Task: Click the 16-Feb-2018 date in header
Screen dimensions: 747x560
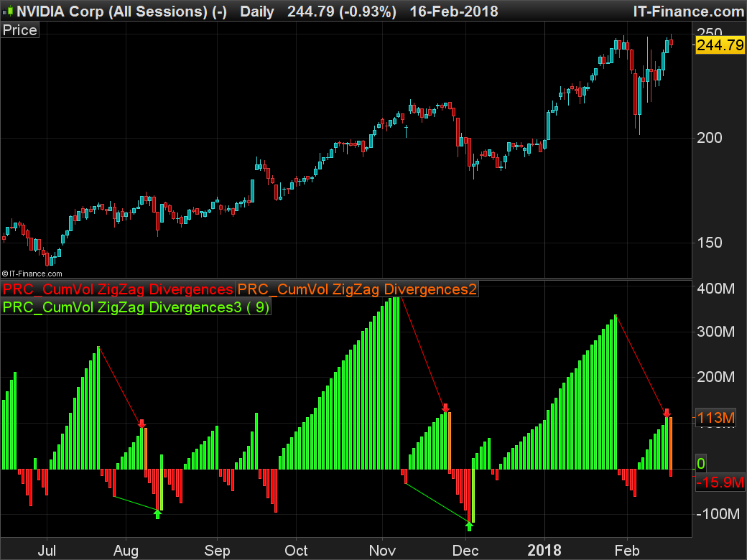Action: click(x=453, y=11)
